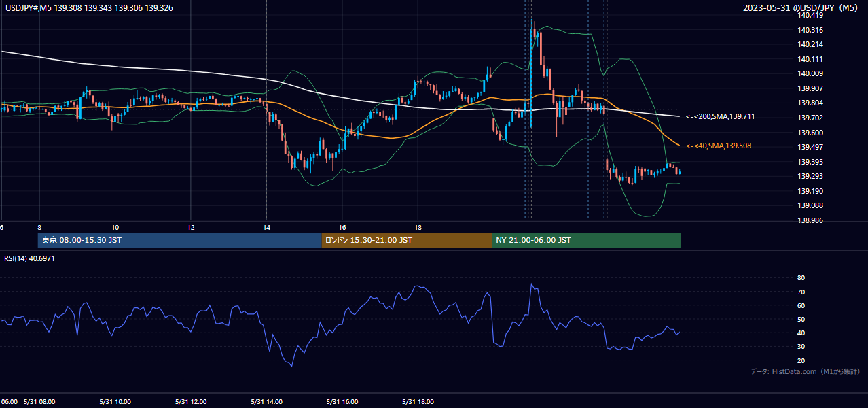Click the 5/31 18:00 bottom time label
Viewport: 868px width, 408px height.
click(x=418, y=401)
